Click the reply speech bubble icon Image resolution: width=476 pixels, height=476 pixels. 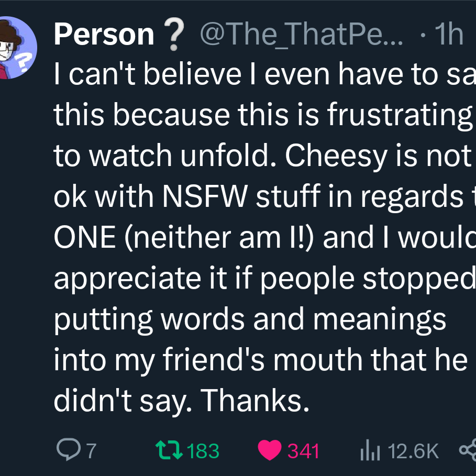tap(66, 450)
